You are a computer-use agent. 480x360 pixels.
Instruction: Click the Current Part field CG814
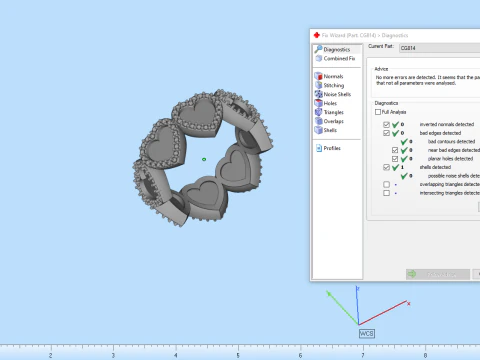[x=439, y=48]
